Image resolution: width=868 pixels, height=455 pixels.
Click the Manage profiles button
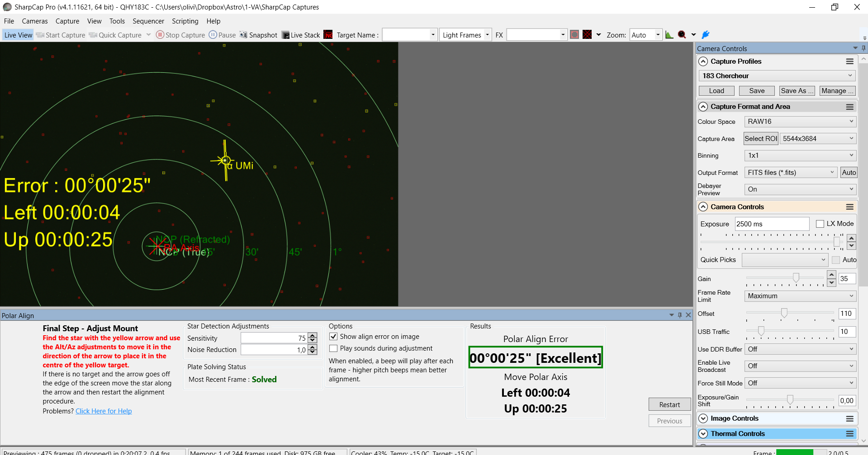837,91
